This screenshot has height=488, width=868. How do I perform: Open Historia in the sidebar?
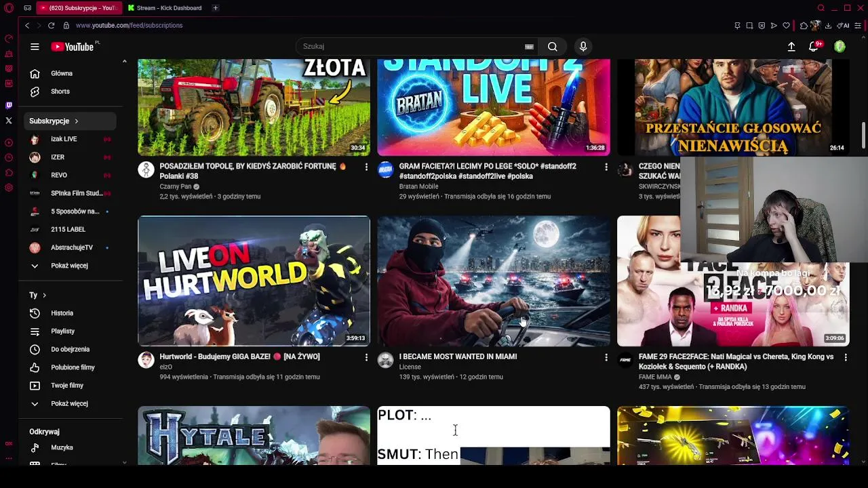click(x=69, y=313)
